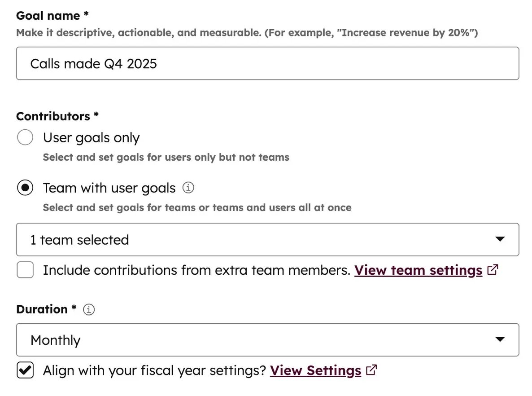Click the "Align with your fiscal year settings?" text
The width and height of the screenshot is (532, 396).
tap(154, 370)
